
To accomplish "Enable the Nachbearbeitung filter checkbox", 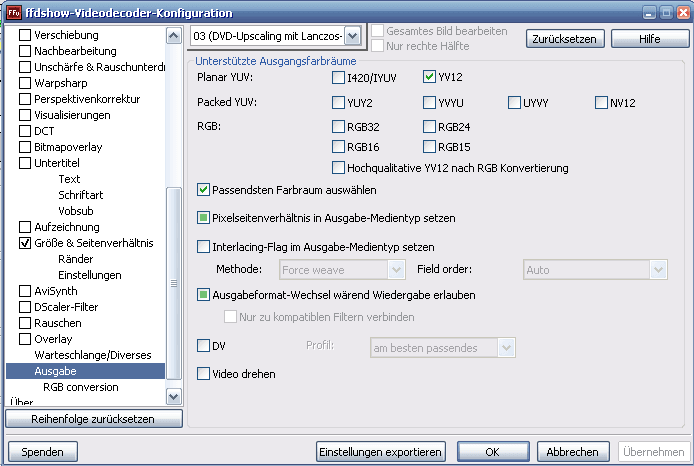I will tap(25, 51).
